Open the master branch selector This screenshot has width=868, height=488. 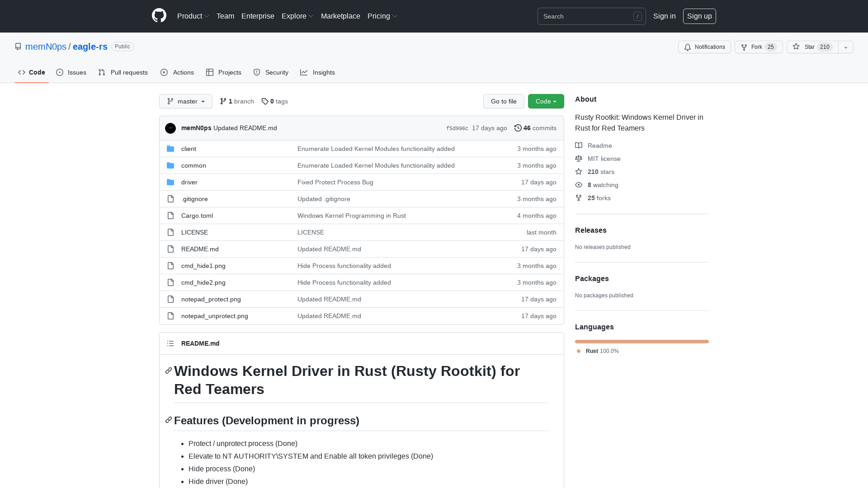click(x=186, y=101)
